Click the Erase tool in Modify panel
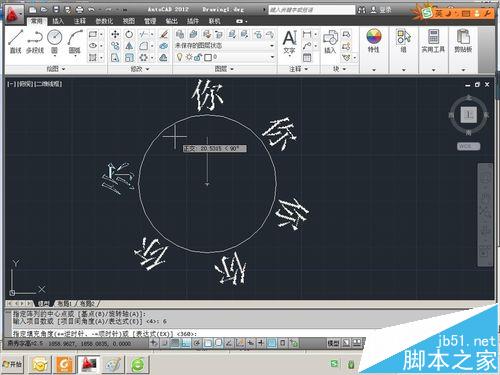Image resolution: width=500 pixels, height=375 pixels. coord(163,35)
